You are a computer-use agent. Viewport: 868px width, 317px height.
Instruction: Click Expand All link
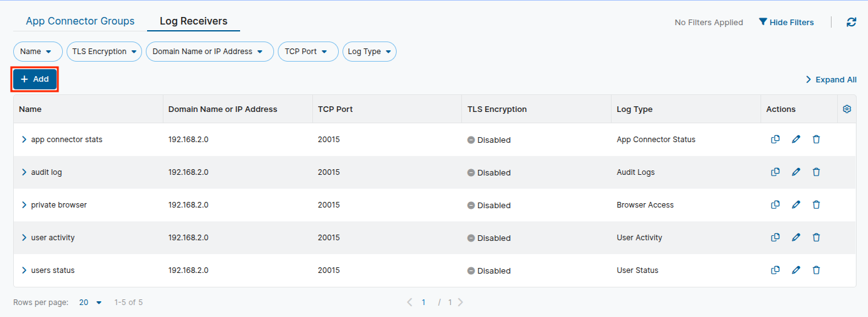point(831,80)
